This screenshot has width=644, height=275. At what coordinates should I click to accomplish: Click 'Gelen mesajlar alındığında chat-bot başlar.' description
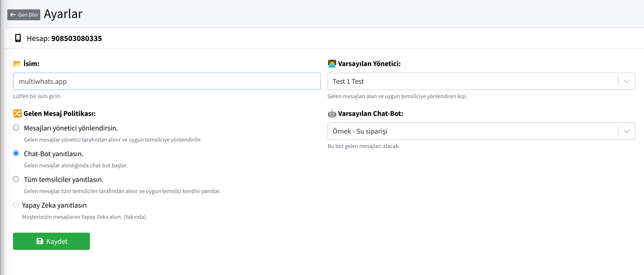(x=76, y=166)
